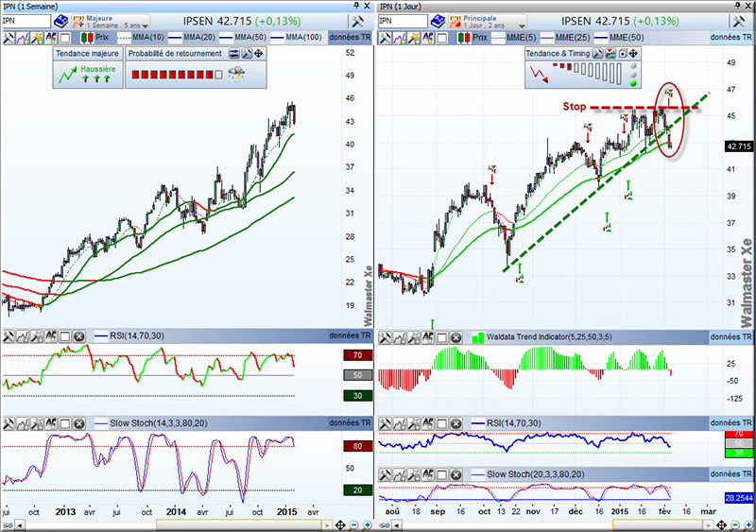Click move handle of Tendance & Timing widget
This screenshot has width=756, height=532.
coord(633,54)
